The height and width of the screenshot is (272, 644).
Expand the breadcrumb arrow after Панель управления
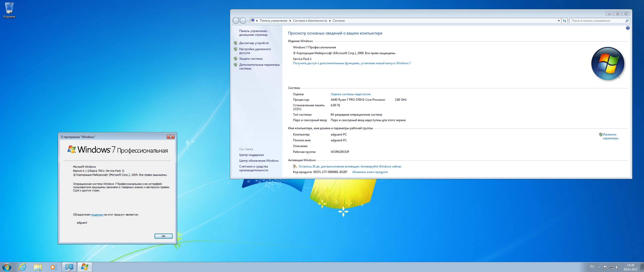pyautogui.click(x=290, y=21)
